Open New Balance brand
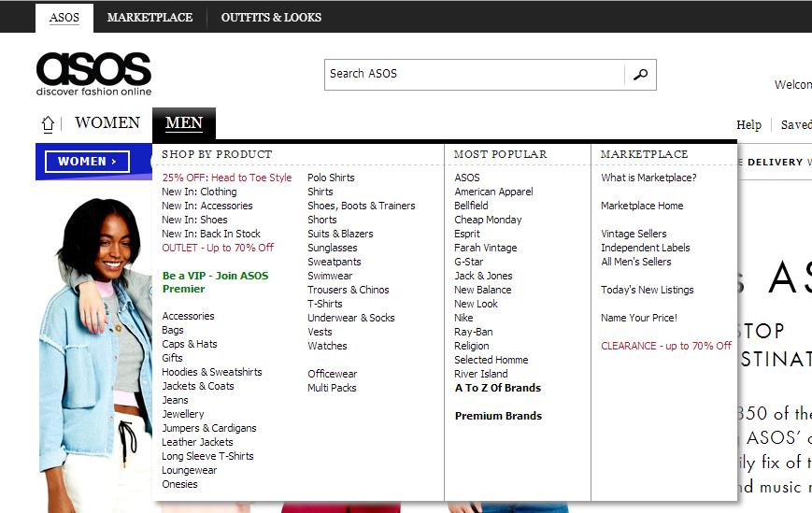 483,290
